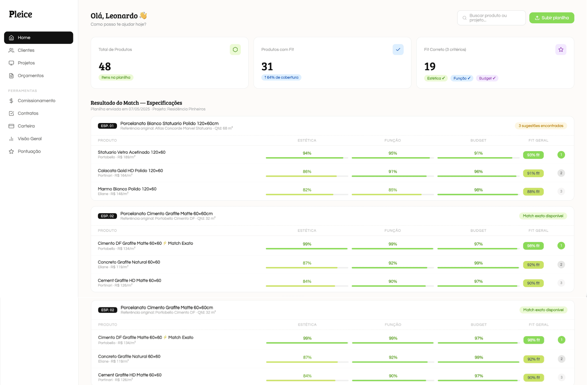Click the Pontuação star icon

(11, 151)
